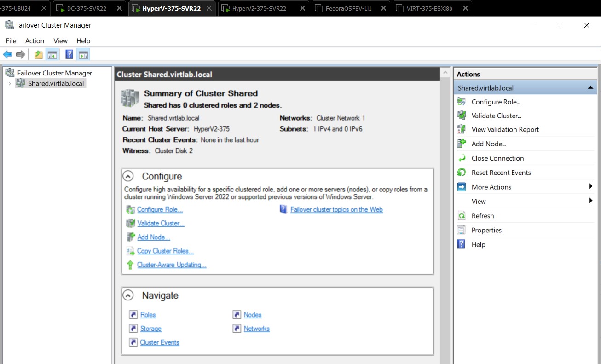Viewport: 601px width, 364px height.
Task: Click the Close Connection action icon
Action: click(x=461, y=158)
